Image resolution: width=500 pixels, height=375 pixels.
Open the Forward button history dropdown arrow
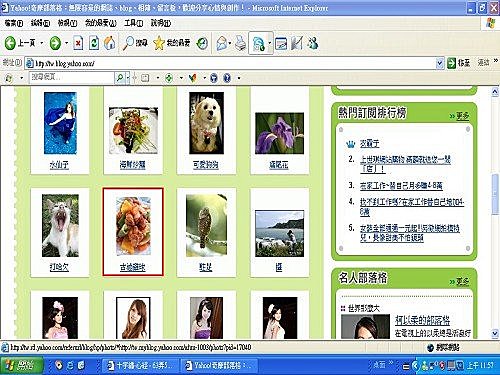(66, 43)
